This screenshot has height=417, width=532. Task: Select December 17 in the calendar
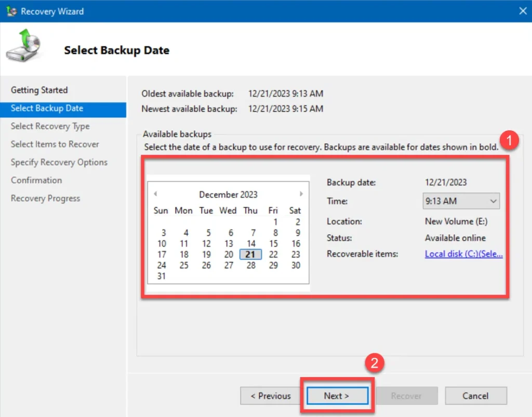coord(162,254)
